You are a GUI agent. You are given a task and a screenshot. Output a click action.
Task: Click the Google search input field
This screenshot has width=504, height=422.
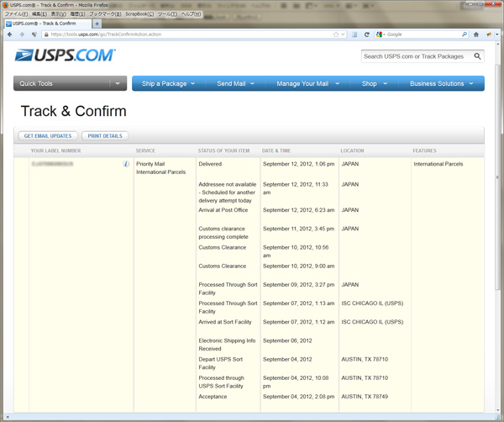tap(423, 34)
